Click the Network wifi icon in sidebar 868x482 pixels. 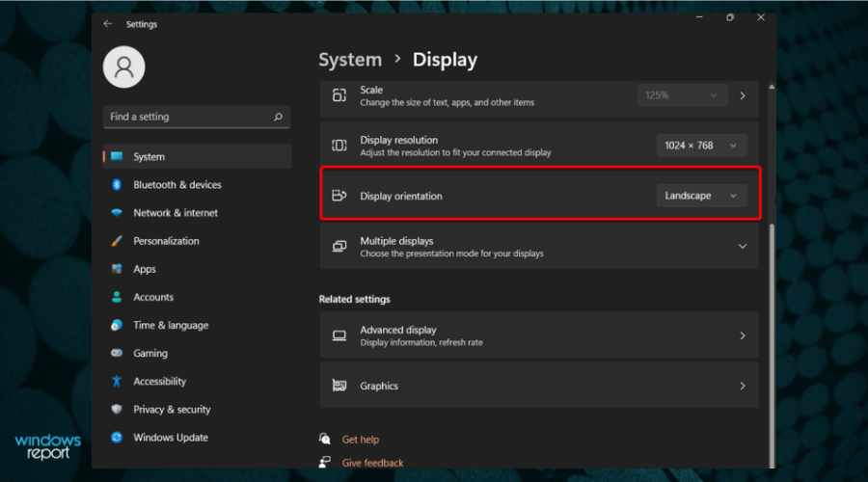pyautogui.click(x=117, y=212)
